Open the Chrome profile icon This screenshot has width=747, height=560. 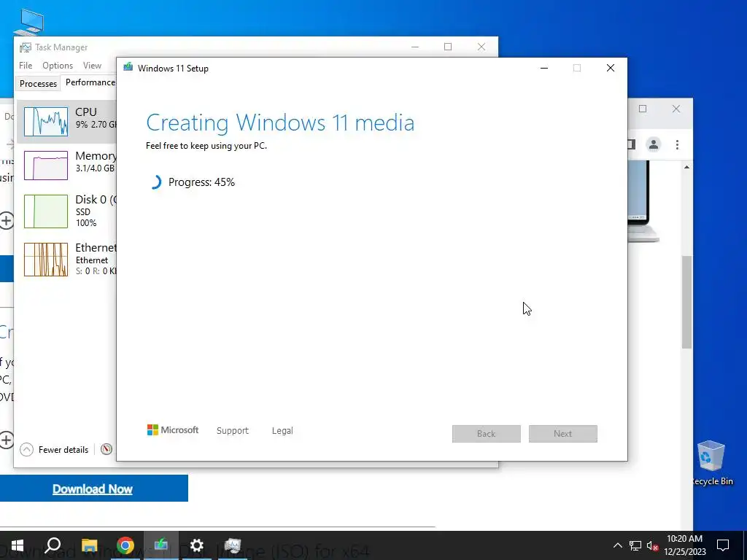[x=654, y=144]
